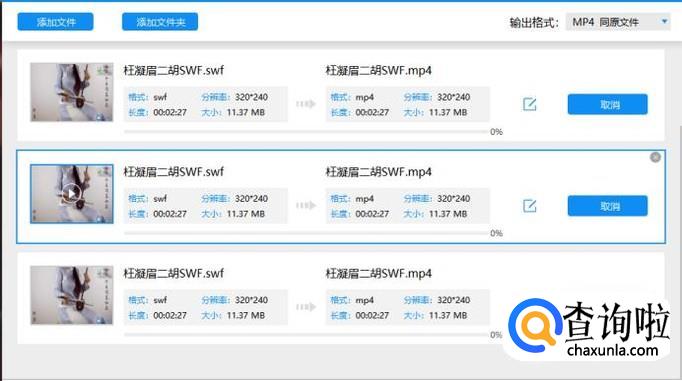Screen dimensions: 682x381
Task: Select the first video thumbnail
Action: tap(72, 92)
